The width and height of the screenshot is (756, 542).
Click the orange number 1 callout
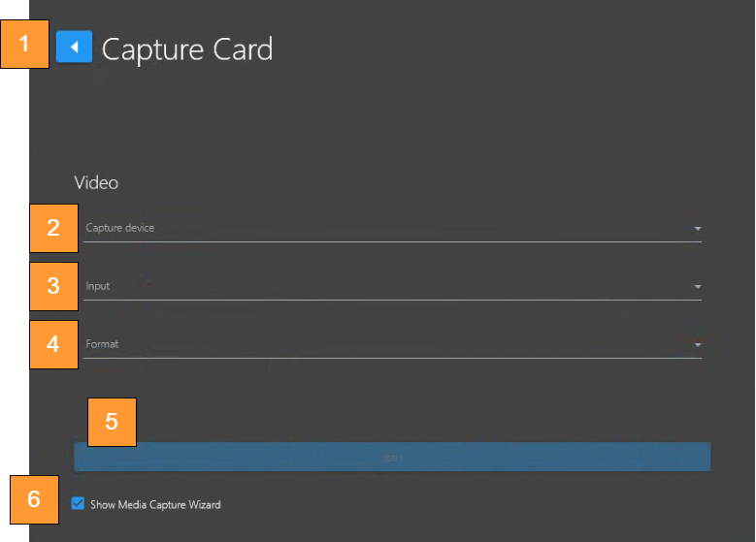point(24,45)
